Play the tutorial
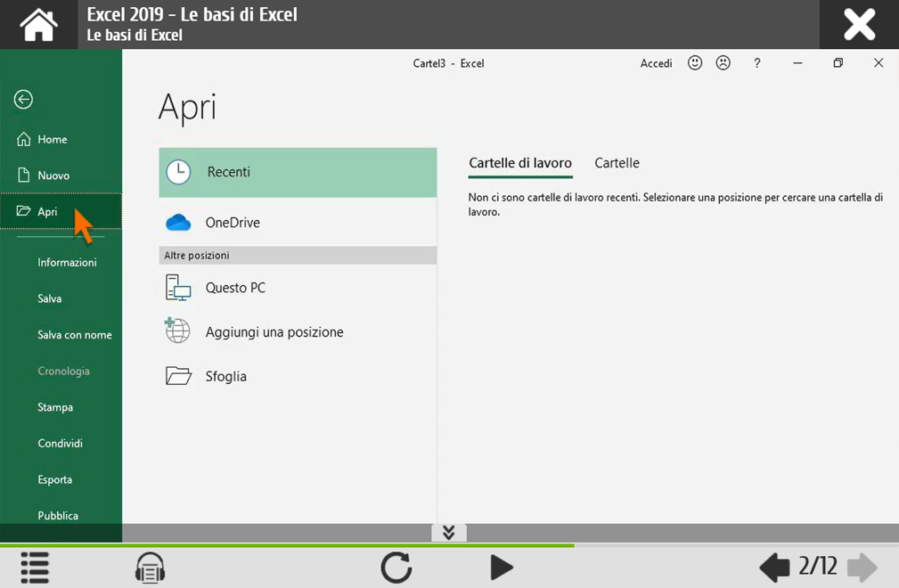Image resolution: width=899 pixels, height=588 pixels. 502,568
